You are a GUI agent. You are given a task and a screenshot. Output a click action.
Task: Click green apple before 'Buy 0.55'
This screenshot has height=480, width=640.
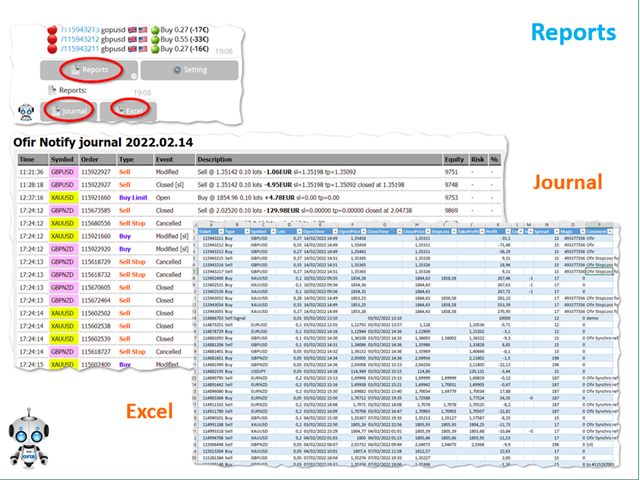pyautogui.click(x=155, y=39)
